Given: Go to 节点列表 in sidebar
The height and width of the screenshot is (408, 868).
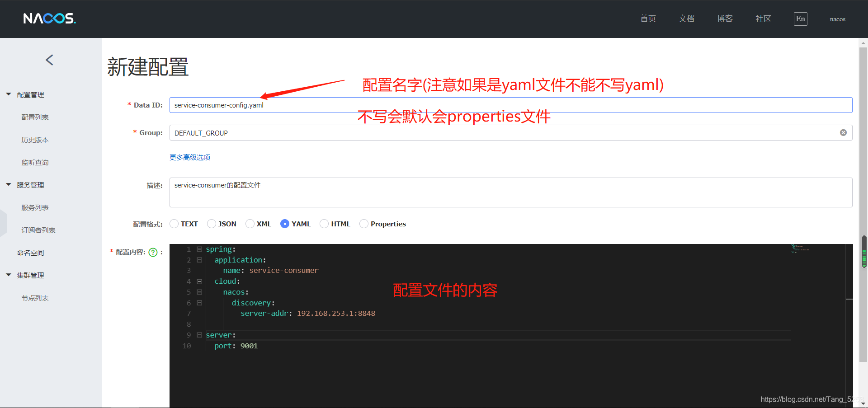Looking at the screenshot, I should pos(35,298).
